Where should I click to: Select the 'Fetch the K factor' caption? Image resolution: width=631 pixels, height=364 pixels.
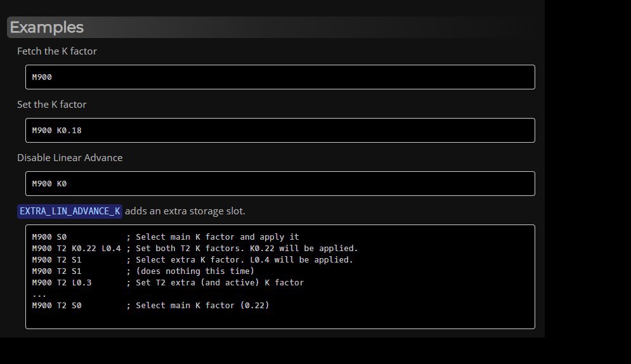(56, 51)
